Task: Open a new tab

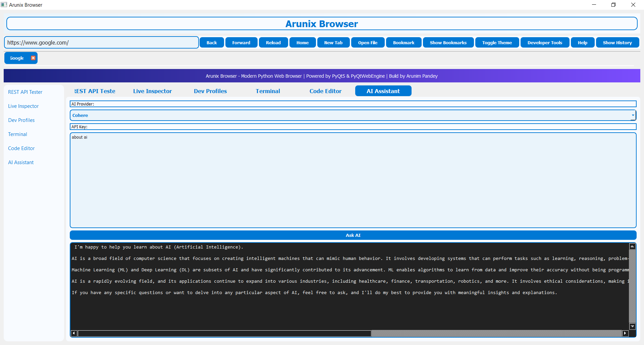Action: [333, 43]
